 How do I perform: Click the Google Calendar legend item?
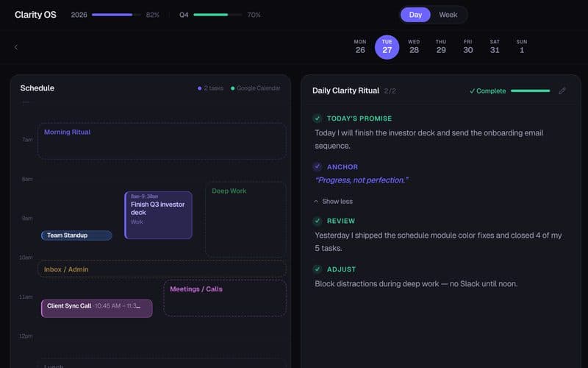coord(255,88)
